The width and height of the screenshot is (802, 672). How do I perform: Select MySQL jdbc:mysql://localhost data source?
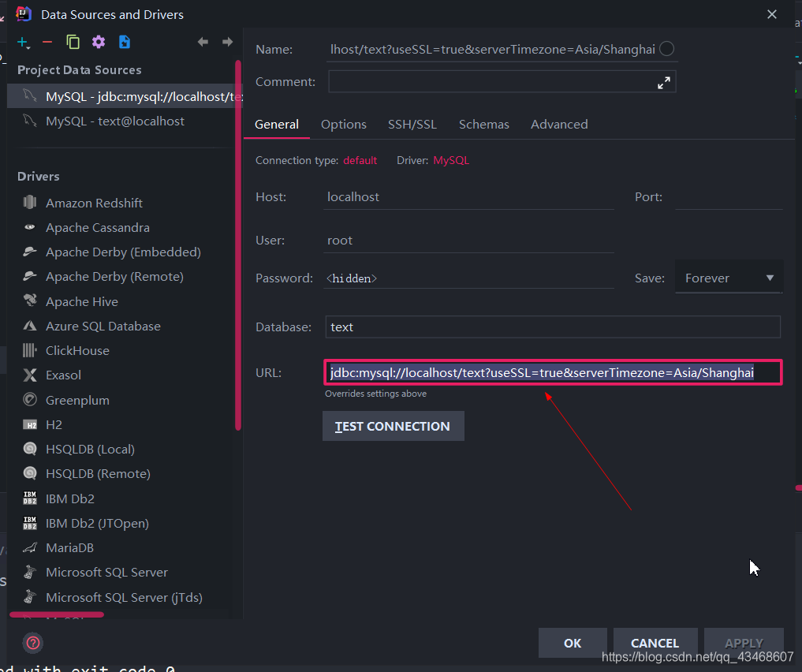coord(125,96)
